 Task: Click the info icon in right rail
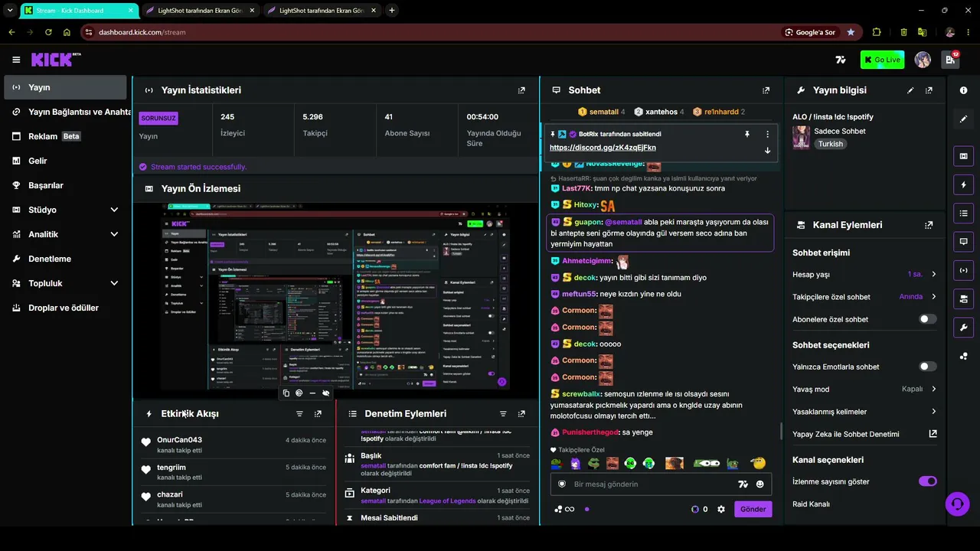(963, 90)
